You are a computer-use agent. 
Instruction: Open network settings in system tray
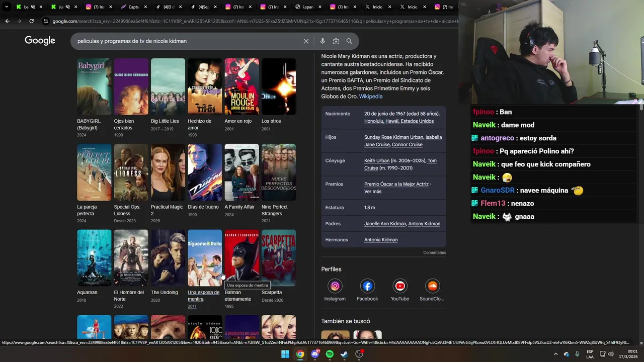pos(602,354)
